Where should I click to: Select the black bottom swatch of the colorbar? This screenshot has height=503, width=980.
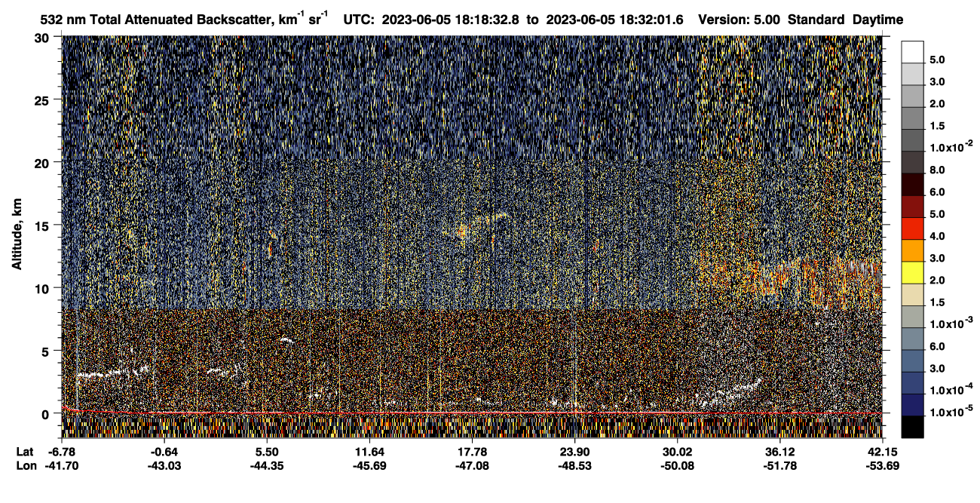(912, 427)
